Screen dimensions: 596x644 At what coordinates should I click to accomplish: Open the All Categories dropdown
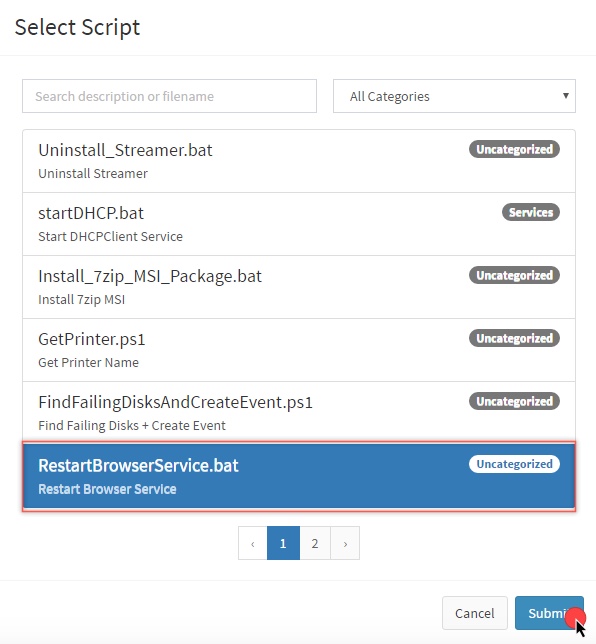[x=454, y=96]
